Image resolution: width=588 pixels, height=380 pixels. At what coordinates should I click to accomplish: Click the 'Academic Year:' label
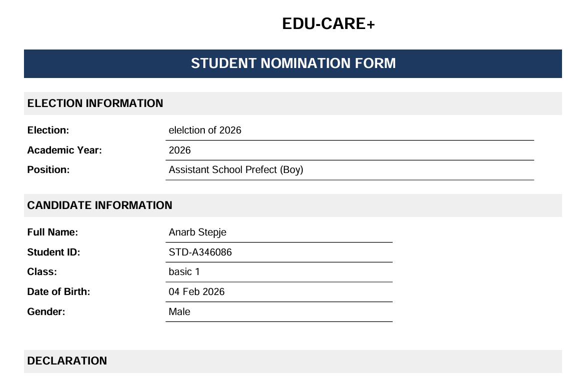(64, 150)
